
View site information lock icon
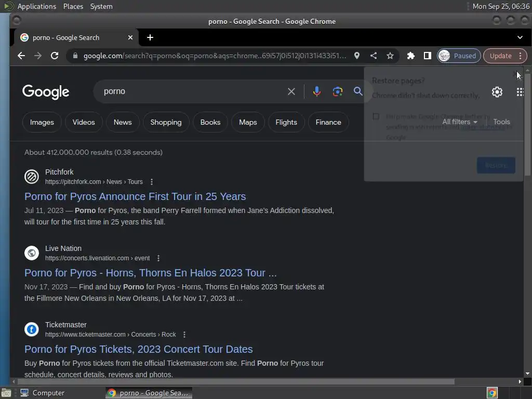pos(75,56)
